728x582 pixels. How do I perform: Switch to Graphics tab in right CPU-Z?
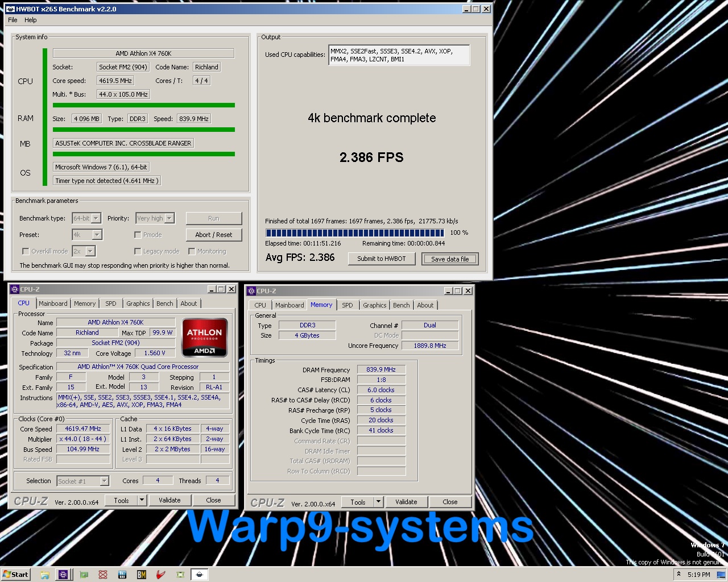375,305
